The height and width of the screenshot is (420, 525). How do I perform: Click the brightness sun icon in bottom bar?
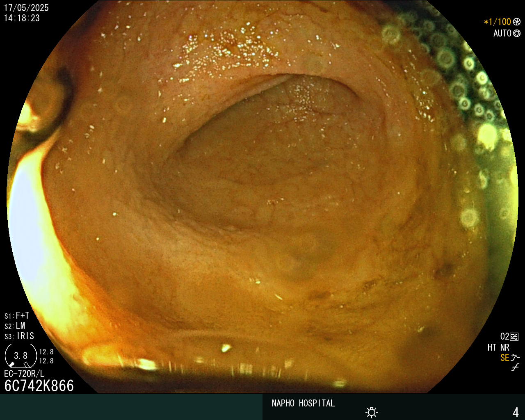pos(372,412)
